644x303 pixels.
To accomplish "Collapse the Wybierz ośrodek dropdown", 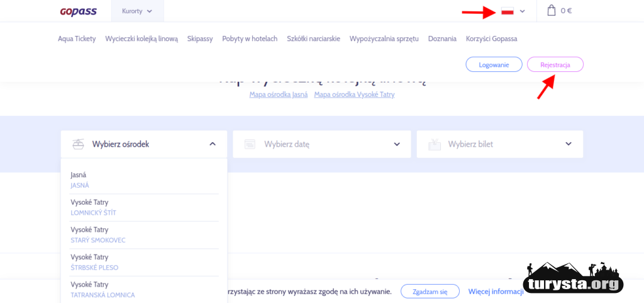I will click(213, 144).
